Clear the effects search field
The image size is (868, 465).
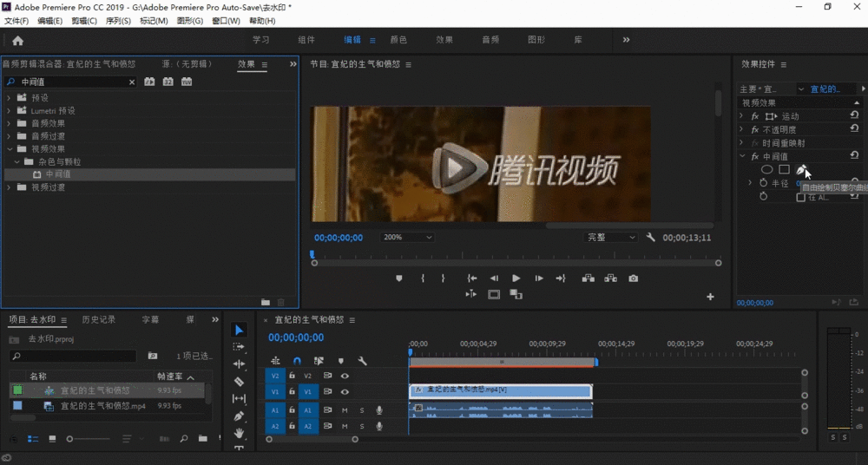pyautogui.click(x=132, y=82)
